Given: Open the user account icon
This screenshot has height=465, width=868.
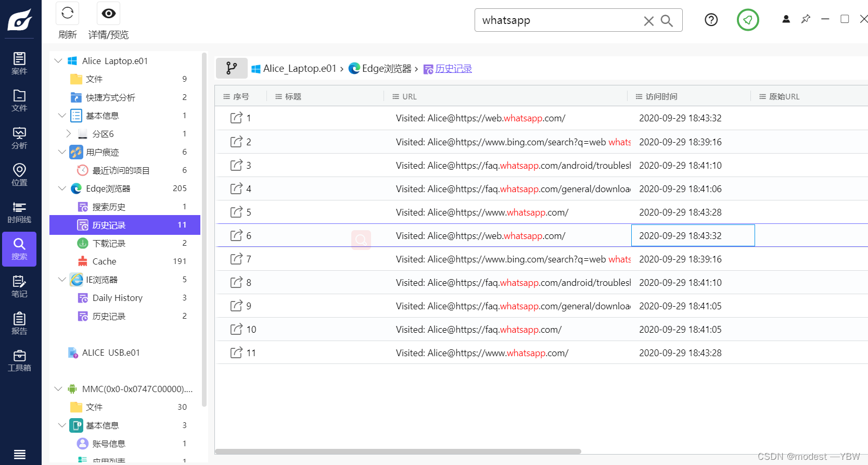Looking at the screenshot, I should click(786, 19).
